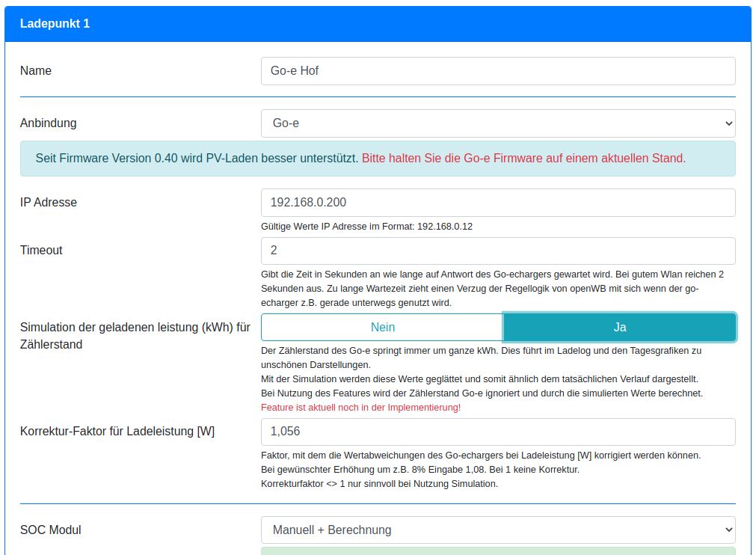
Task: Click the IP Adresse label
Action: (x=48, y=203)
